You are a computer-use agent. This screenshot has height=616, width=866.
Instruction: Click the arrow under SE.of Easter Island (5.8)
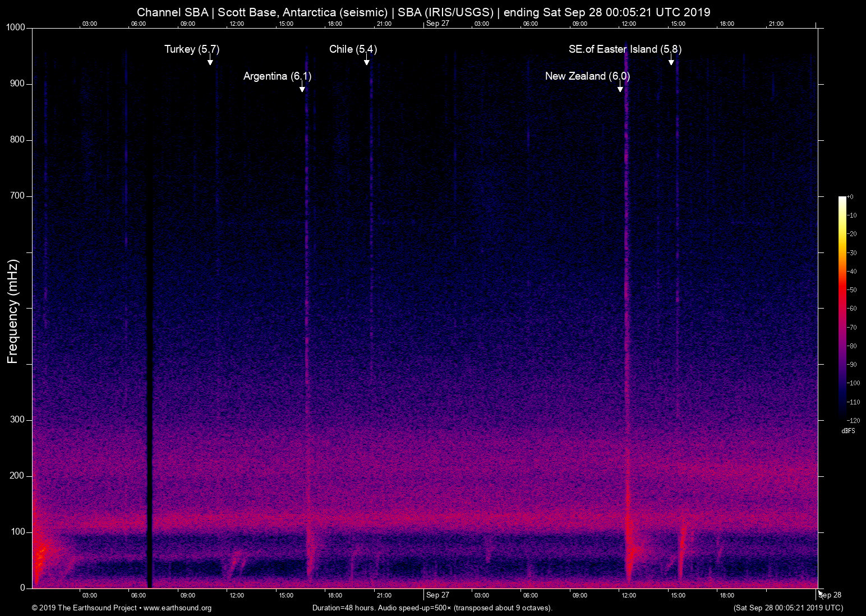pos(671,61)
